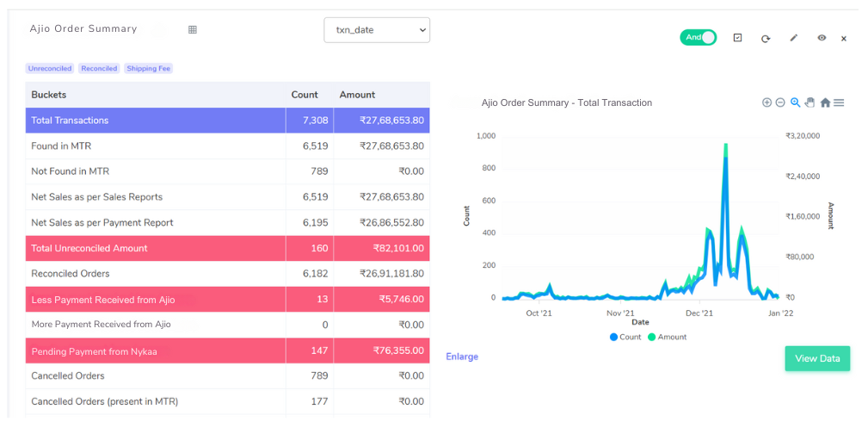Click Cancelled Orders (present in MTR) row
The image size is (868, 434).
click(227, 402)
